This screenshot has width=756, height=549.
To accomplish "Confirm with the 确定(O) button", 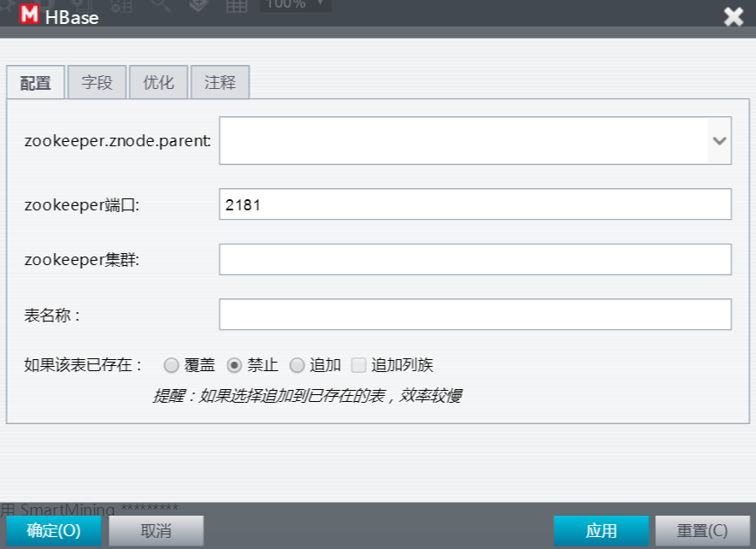I will 54,531.
